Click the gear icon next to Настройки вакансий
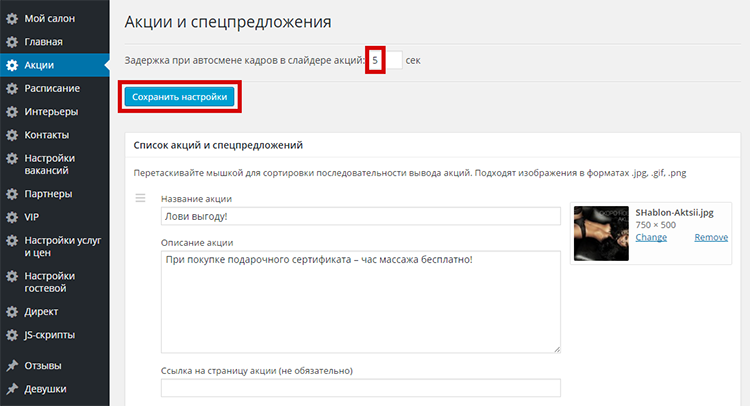The height and width of the screenshot is (406, 750). tap(12, 158)
